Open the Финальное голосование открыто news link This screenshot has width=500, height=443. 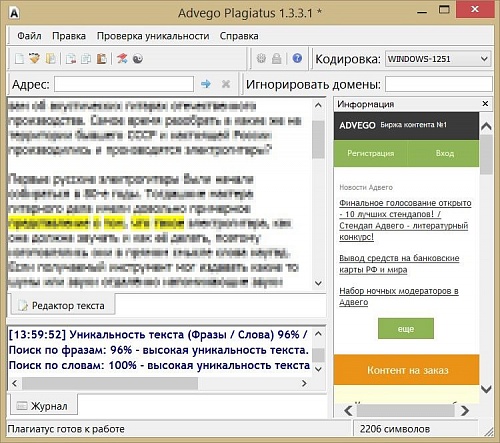coord(405,220)
